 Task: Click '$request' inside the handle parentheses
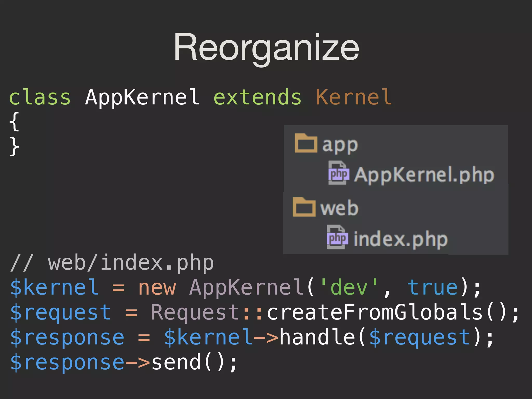tap(420, 338)
